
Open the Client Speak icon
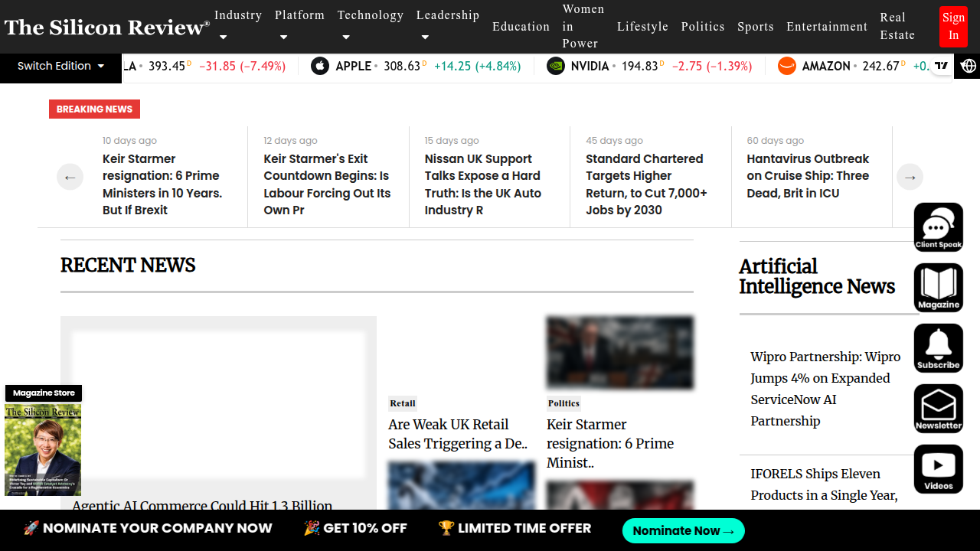(939, 227)
